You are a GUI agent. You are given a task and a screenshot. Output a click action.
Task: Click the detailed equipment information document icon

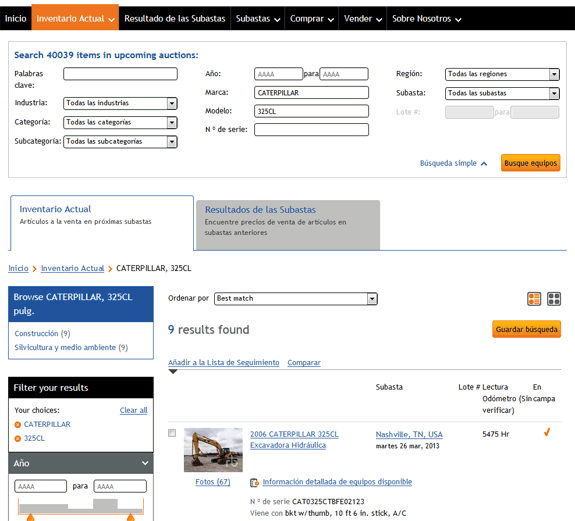tap(254, 483)
